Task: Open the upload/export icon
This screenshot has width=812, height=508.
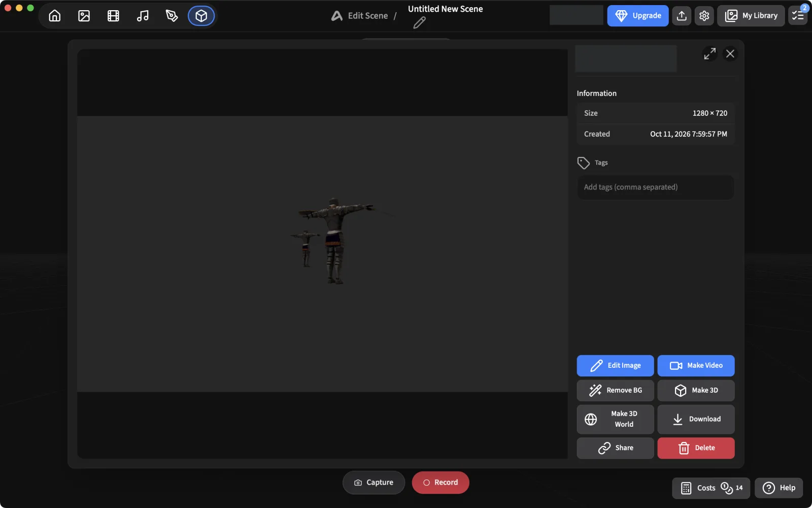Action: point(682,16)
